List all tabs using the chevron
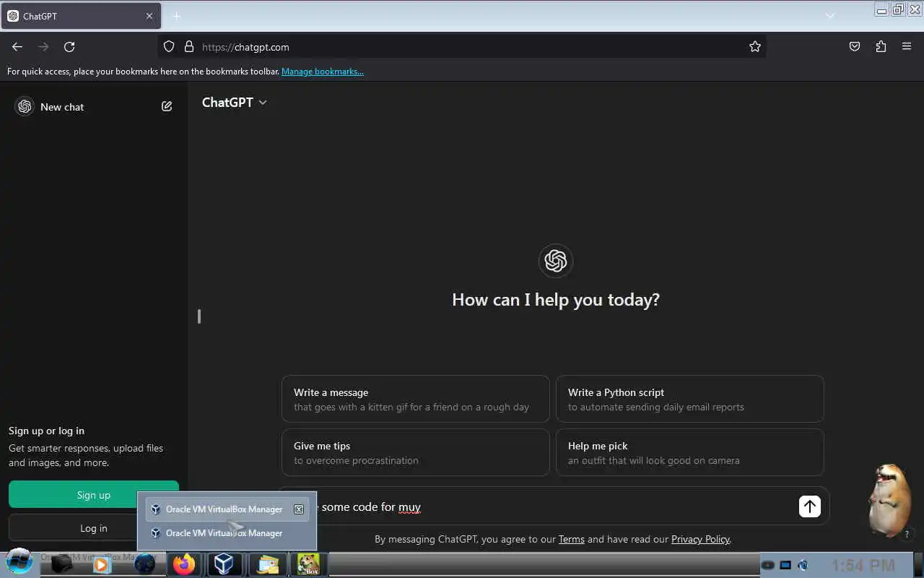Screen dimensions: 924x578 (830, 16)
